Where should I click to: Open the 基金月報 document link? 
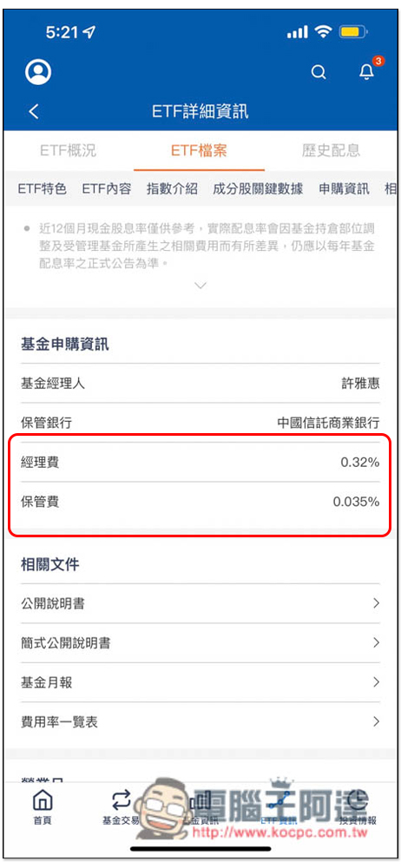click(200, 682)
